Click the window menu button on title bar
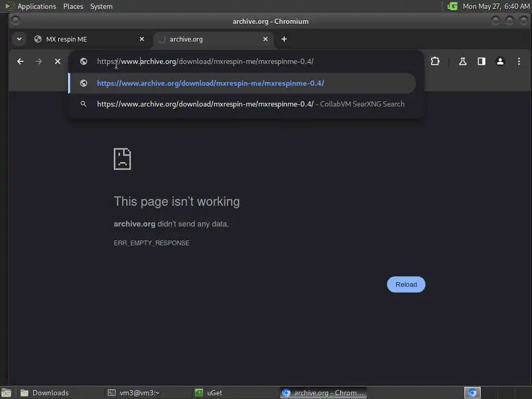 [16, 21]
